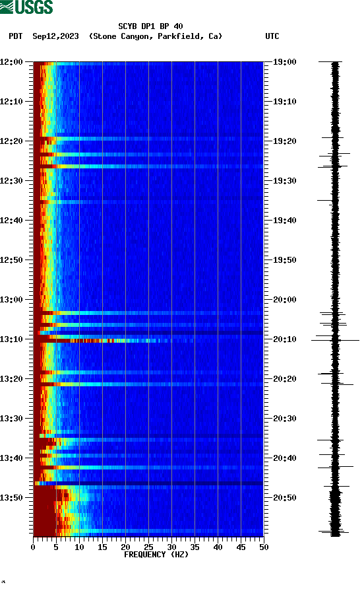This screenshot has width=364, height=589.
Task: Click the 19:20 UTC time label
Action: click(284, 141)
